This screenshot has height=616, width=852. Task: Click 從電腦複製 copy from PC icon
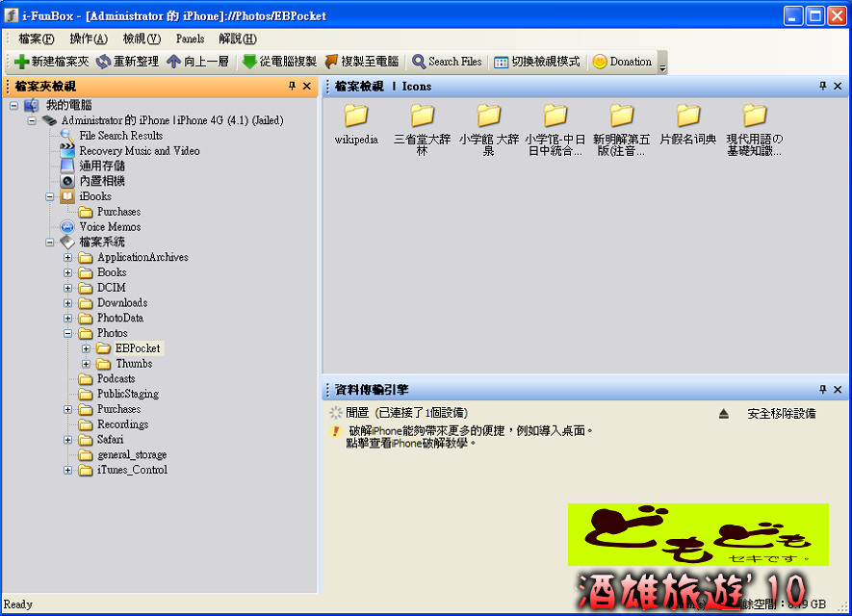(249, 62)
